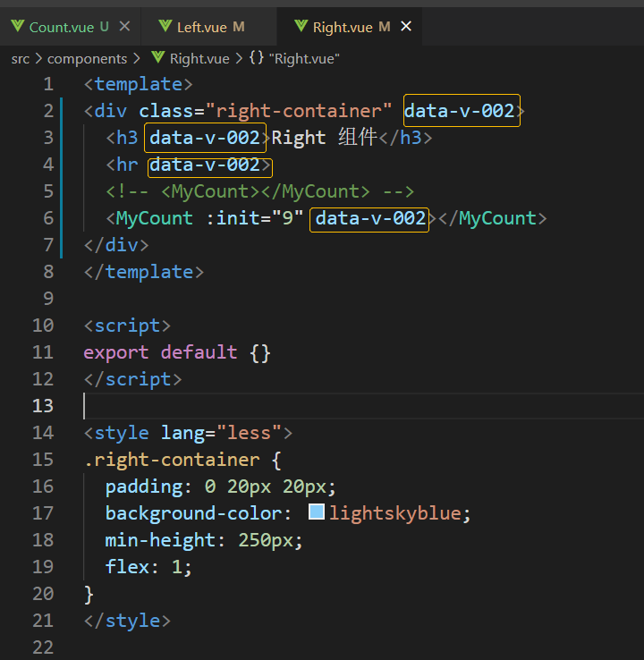This screenshot has width=644, height=660.
Task: Click line number 15 in the gutter
Action: [x=43, y=460]
